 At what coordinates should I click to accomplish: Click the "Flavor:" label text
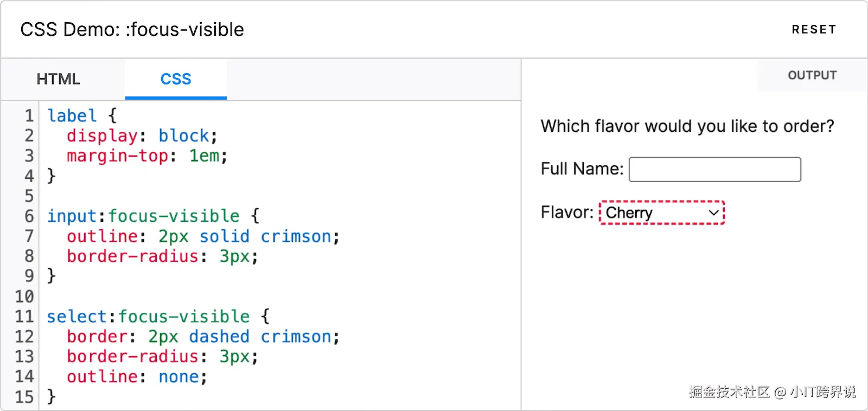click(566, 212)
